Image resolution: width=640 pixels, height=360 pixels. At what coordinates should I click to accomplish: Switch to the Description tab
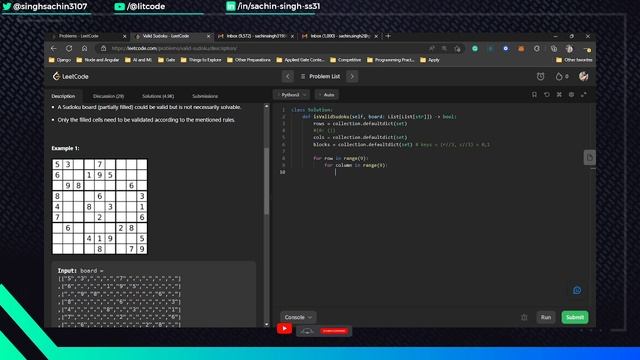tap(63, 96)
